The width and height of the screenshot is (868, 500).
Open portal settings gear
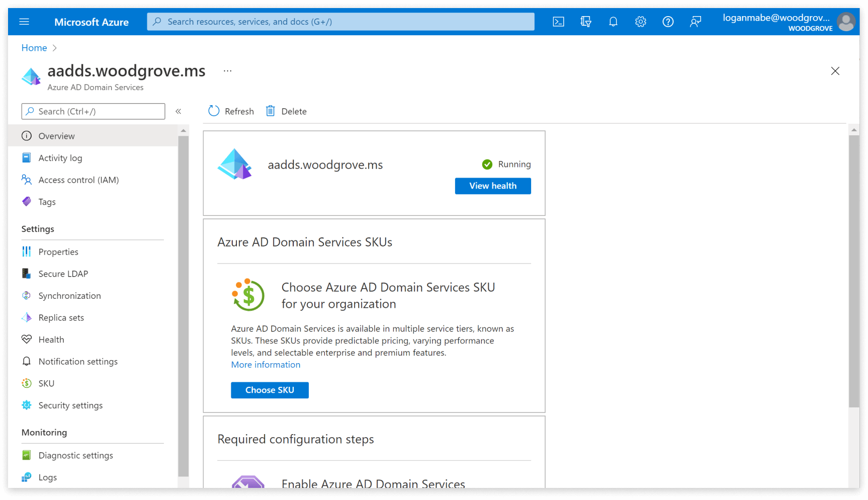[640, 22]
